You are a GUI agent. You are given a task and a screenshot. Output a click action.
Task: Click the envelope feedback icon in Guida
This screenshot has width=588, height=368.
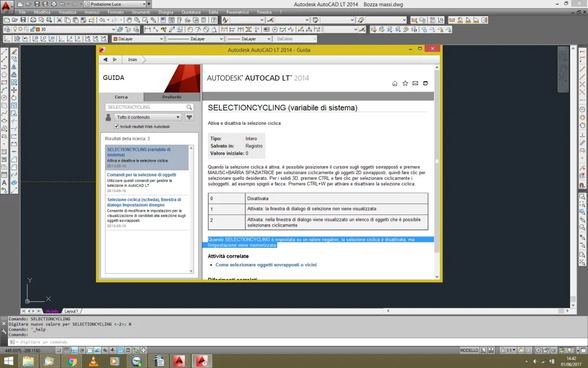coord(415,83)
